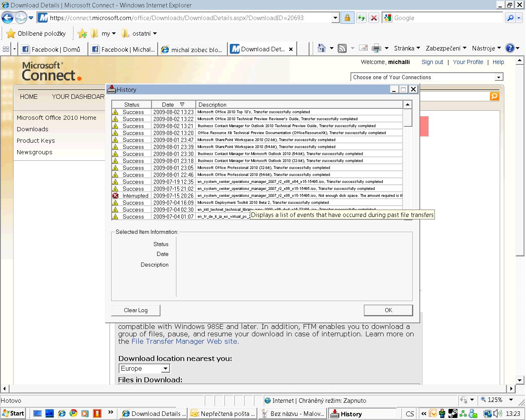This screenshot has height=420, width=526.
Task: Sort history by Status column
Action: click(x=132, y=105)
